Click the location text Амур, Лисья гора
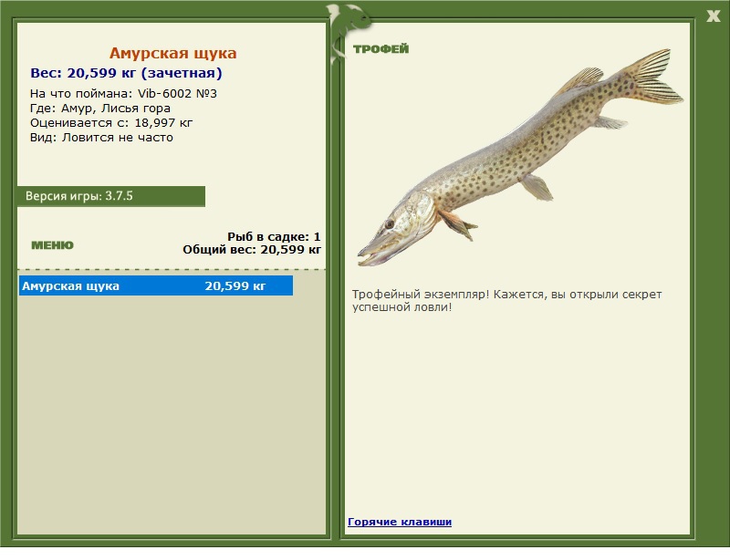 116,109
